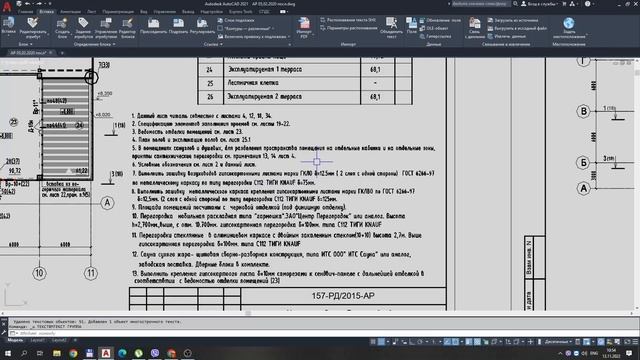The height and width of the screenshot is (360, 640).
Task: Click Гиперссылка tool
Action: pyautogui.click(x=436, y=36)
